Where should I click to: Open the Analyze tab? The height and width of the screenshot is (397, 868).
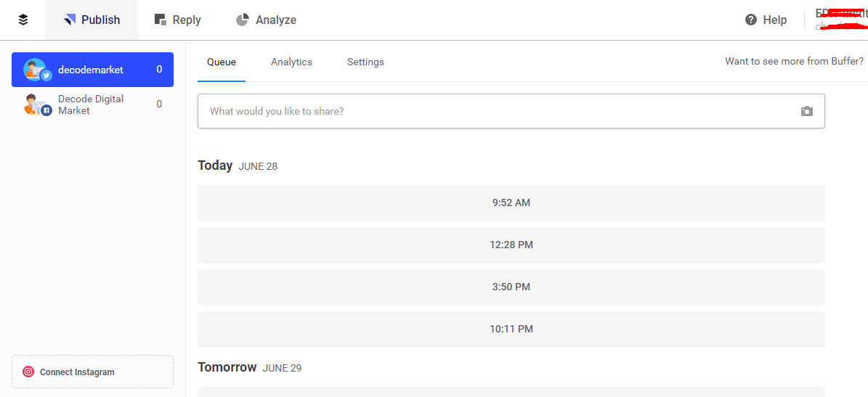tap(266, 20)
